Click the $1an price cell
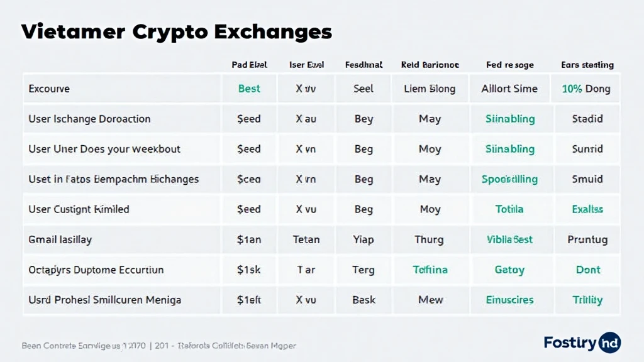Screen dimensions: 644x362 pos(249,239)
